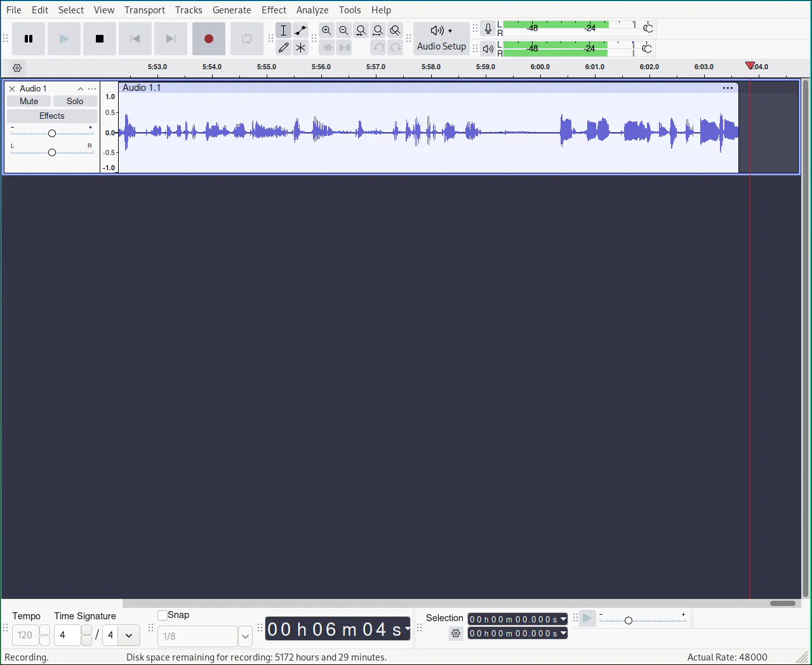Select the Multi-tool
This screenshot has height=665, width=812.
tap(300, 46)
